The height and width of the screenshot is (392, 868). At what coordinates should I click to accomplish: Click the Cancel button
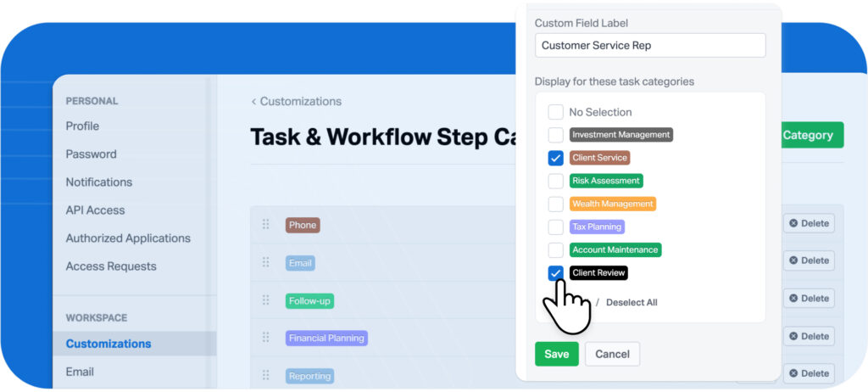pos(612,354)
